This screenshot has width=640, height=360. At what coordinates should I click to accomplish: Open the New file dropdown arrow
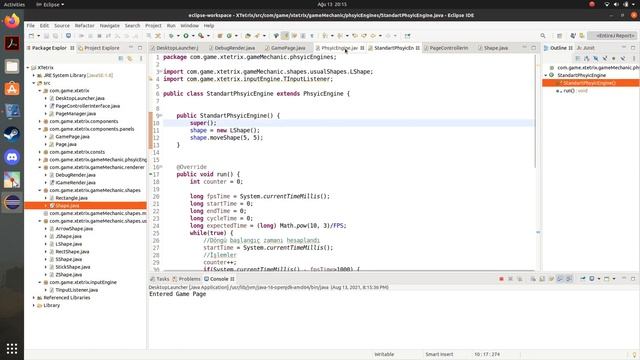click(x=38, y=36)
